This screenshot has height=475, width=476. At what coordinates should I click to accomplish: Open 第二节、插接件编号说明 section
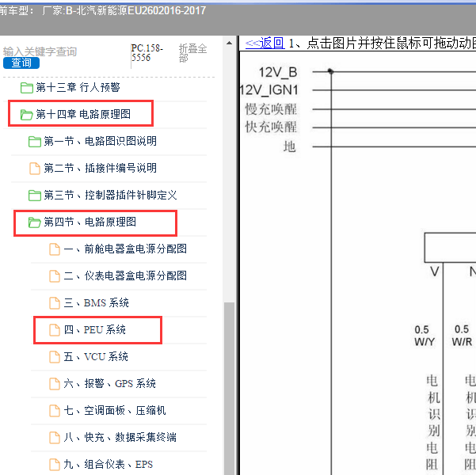pyautogui.click(x=100, y=168)
